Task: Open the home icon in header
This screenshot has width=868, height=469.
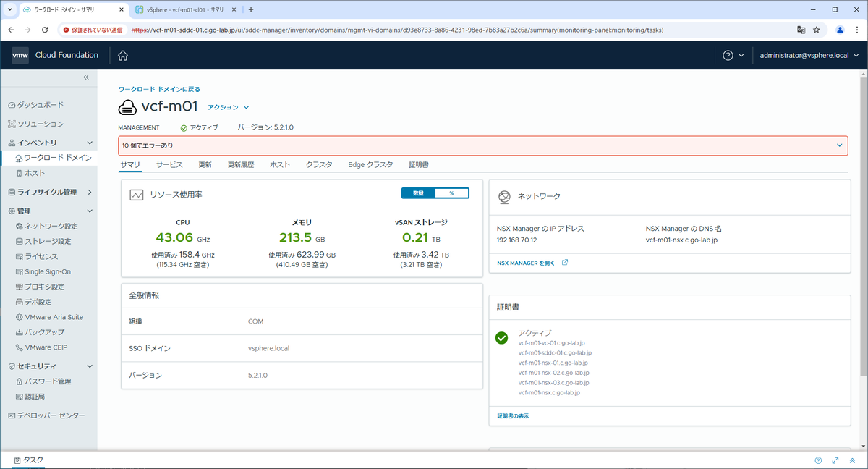Action: tap(123, 56)
